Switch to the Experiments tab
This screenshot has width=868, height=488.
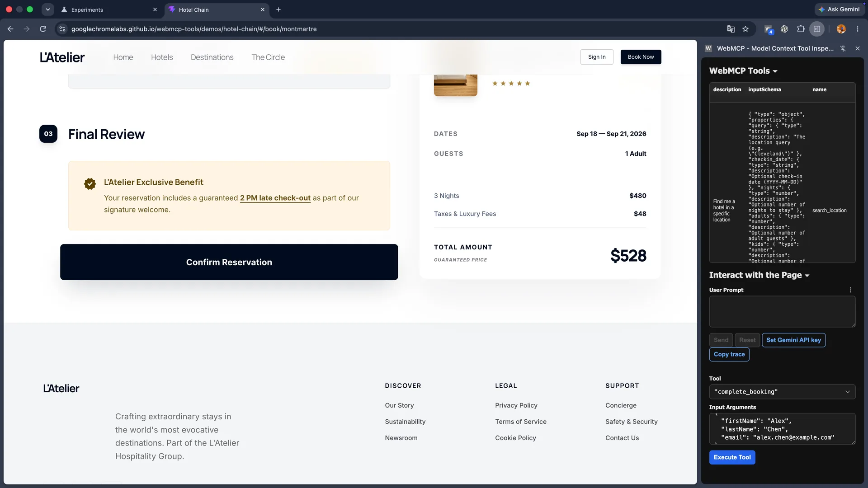tap(110, 9)
